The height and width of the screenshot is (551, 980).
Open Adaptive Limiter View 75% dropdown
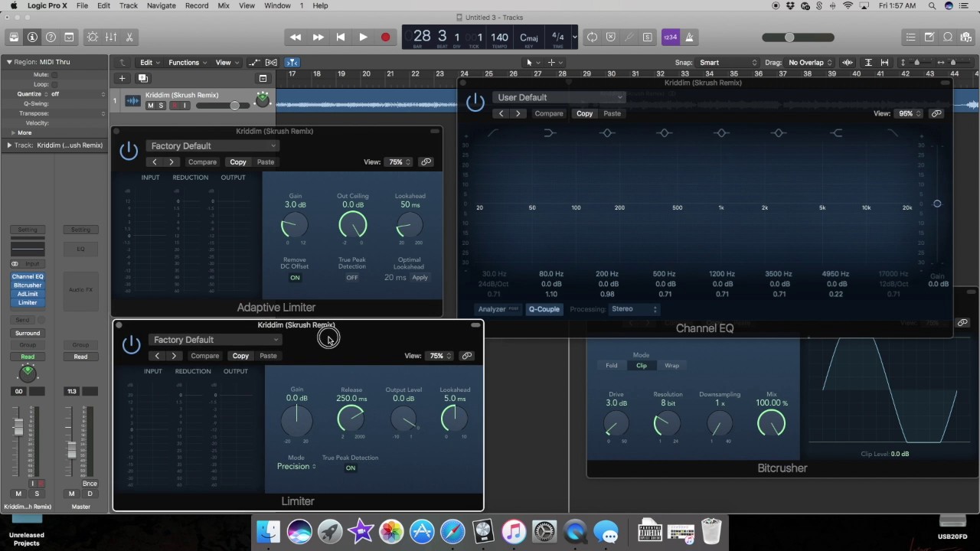[398, 162]
